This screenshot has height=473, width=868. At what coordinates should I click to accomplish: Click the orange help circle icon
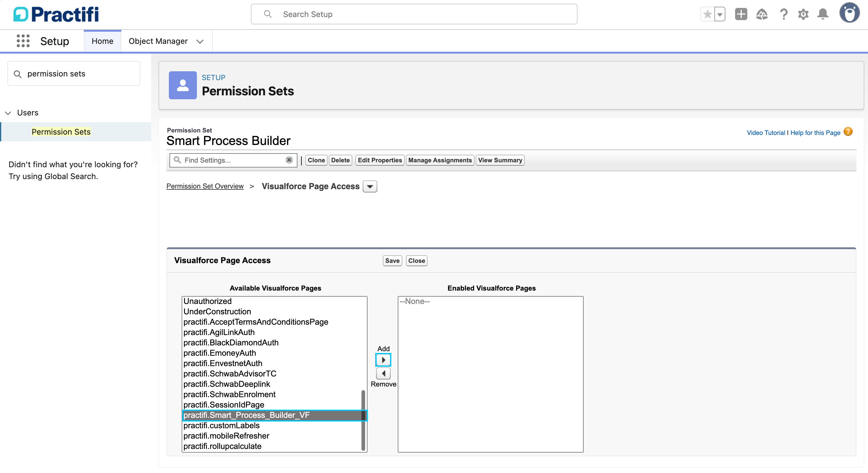[x=848, y=132]
